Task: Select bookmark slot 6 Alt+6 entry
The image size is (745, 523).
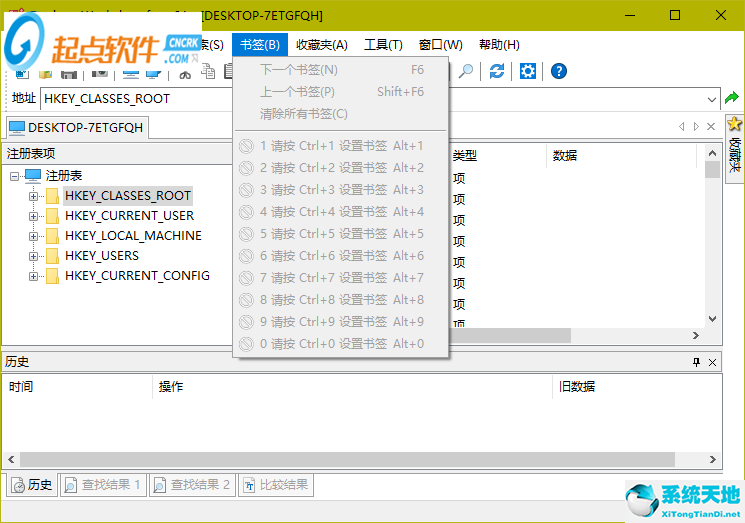Action: [x=341, y=256]
